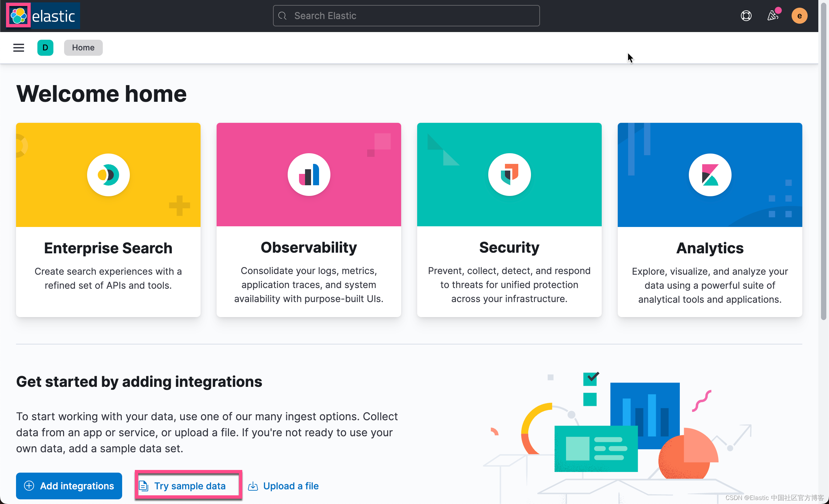Viewport: 829px width, 504px height.
Task: Focus the Search Elastic field
Action: coord(406,16)
